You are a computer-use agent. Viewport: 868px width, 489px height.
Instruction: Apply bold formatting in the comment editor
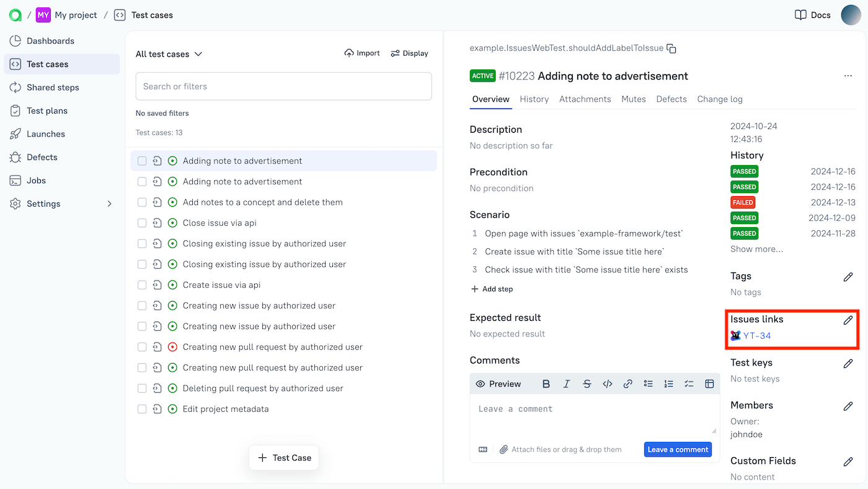[546, 384]
